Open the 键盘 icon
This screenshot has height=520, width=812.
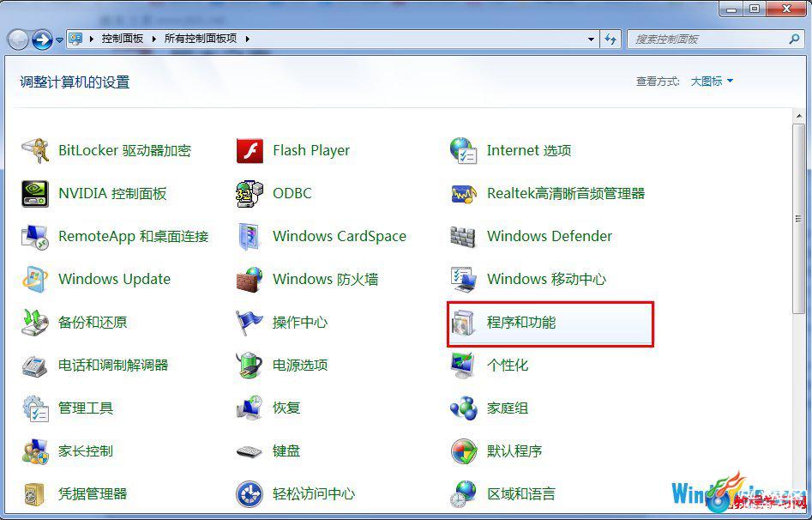tap(250, 451)
